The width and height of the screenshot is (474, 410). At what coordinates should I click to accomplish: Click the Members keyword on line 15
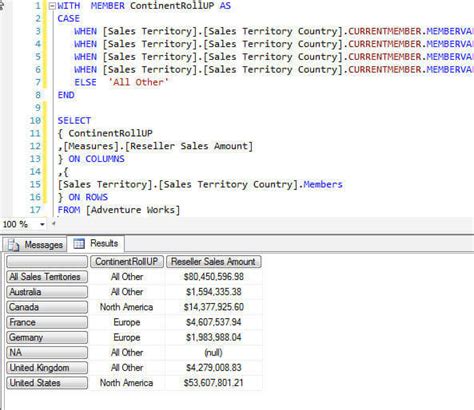[x=323, y=184]
